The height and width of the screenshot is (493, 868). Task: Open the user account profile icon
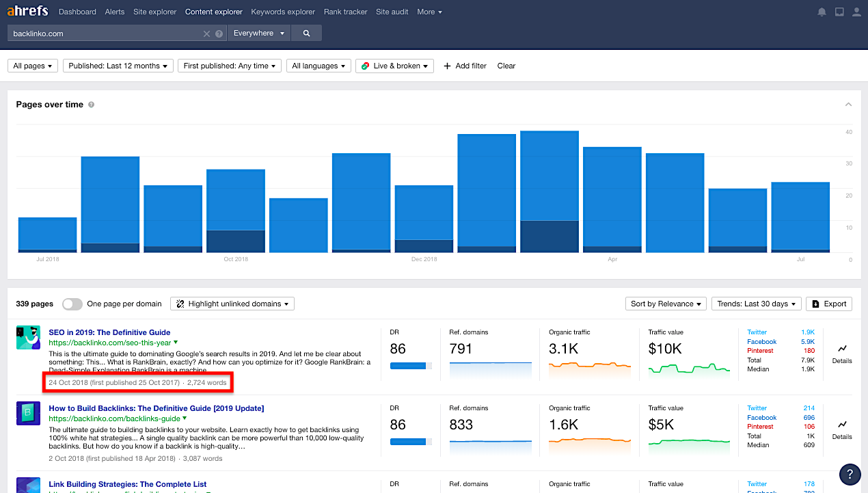click(x=856, y=12)
